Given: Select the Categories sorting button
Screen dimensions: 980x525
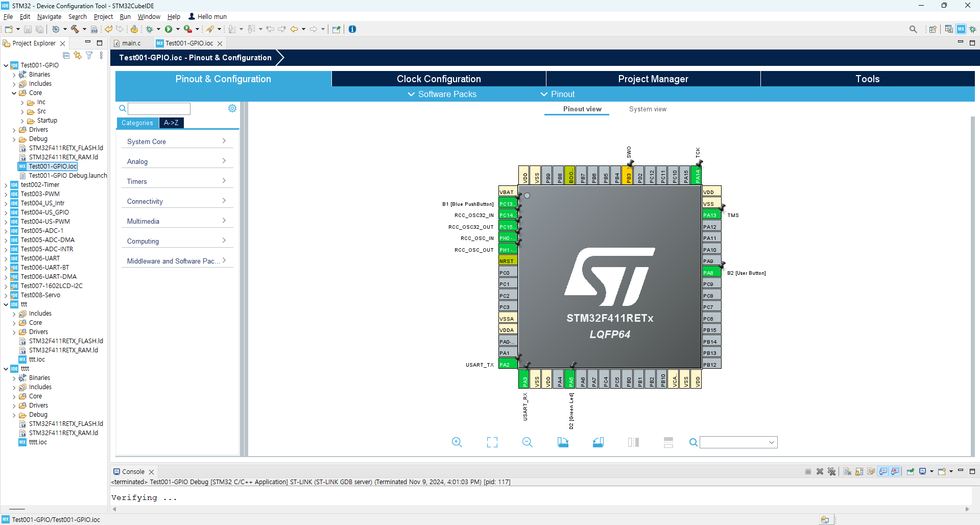Looking at the screenshot, I should click(137, 123).
